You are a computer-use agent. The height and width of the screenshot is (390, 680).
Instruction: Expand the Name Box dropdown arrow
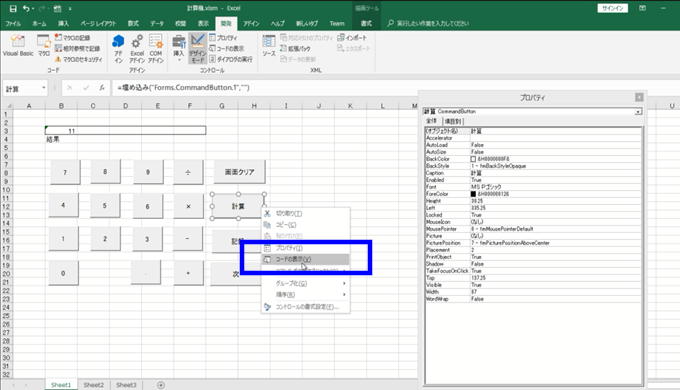coord(44,88)
